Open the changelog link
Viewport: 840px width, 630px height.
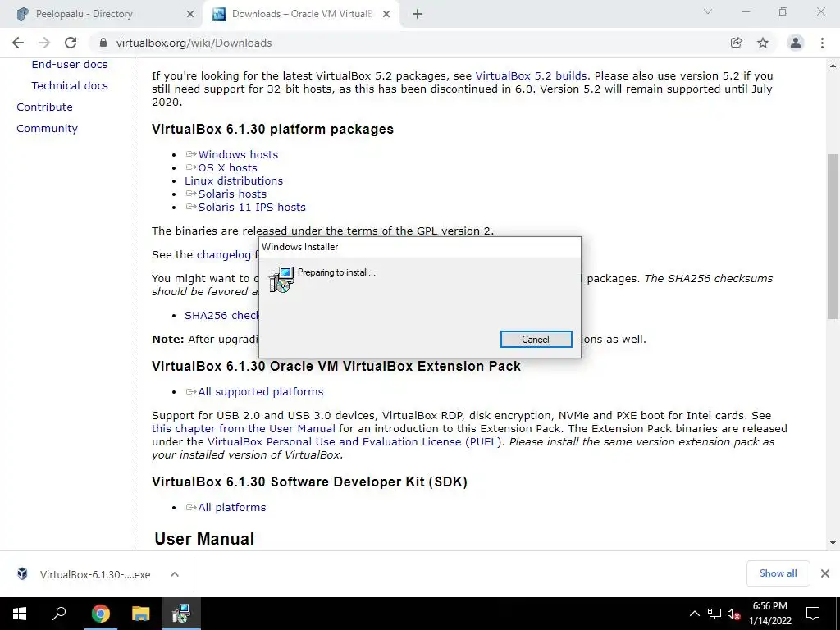point(223,255)
